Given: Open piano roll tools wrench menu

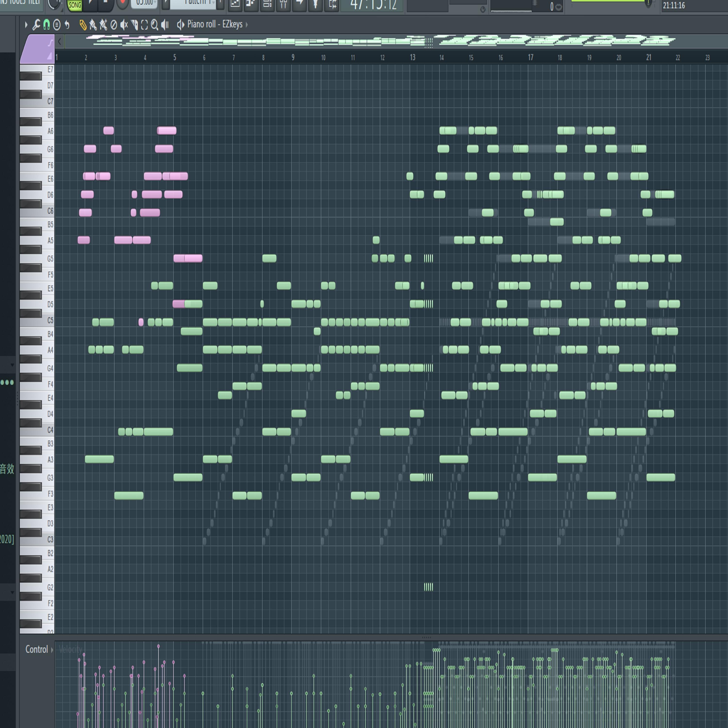Looking at the screenshot, I should (x=36, y=25).
